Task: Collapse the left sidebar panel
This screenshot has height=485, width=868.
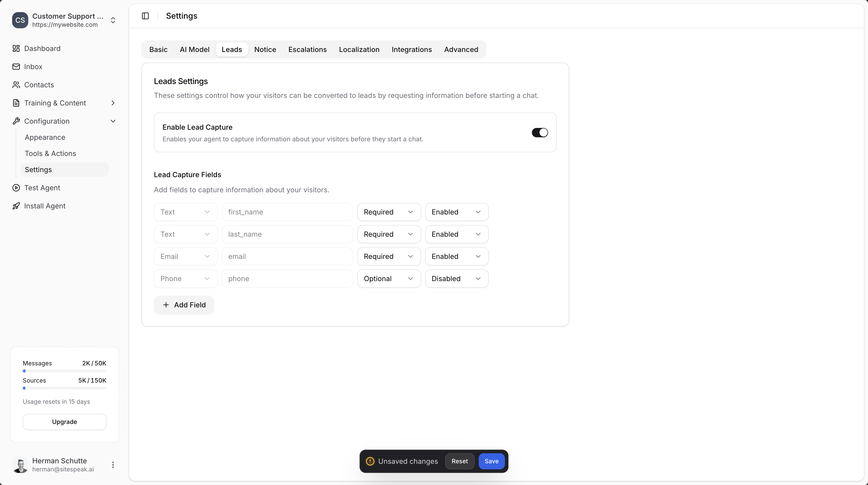Action: tap(145, 15)
